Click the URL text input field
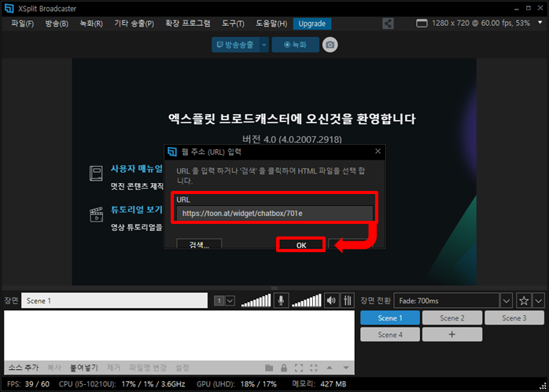This screenshot has height=392, width=549. tap(273, 213)
